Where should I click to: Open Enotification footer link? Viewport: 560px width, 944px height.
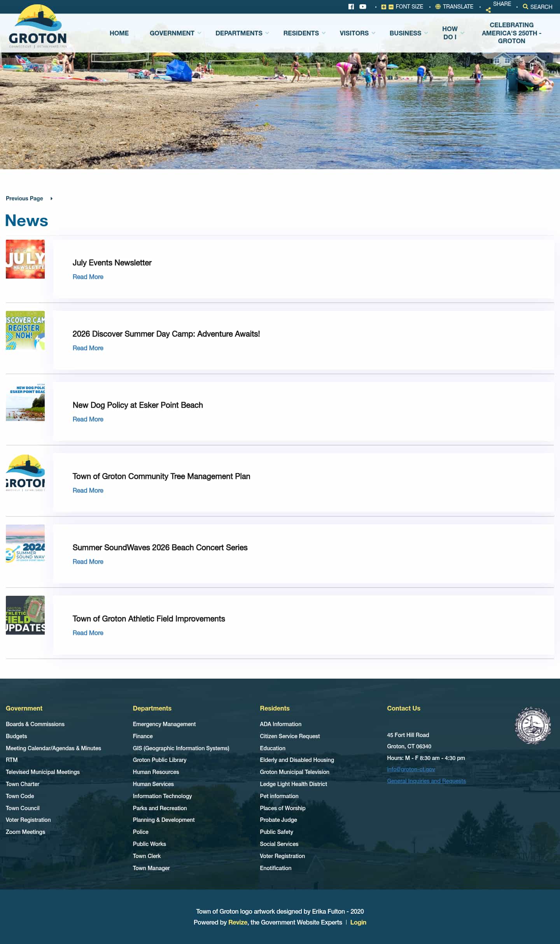click(x=275, y=868)
